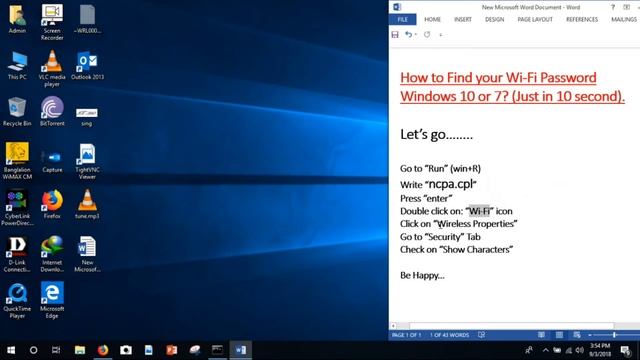The height and width of the screenshot is (360, 640).
Task: Launch Screen Recorder desktop shortcut
Action: (x=52, y=22)
